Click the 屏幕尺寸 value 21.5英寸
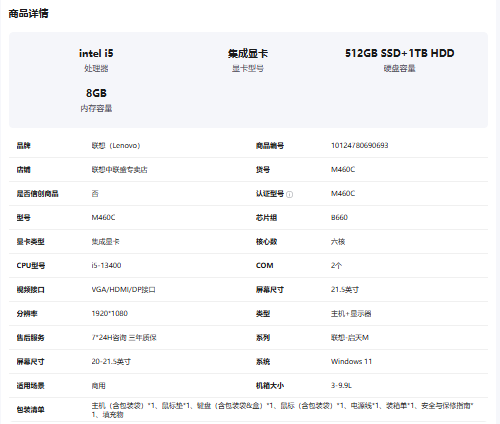 click(345, 290)
